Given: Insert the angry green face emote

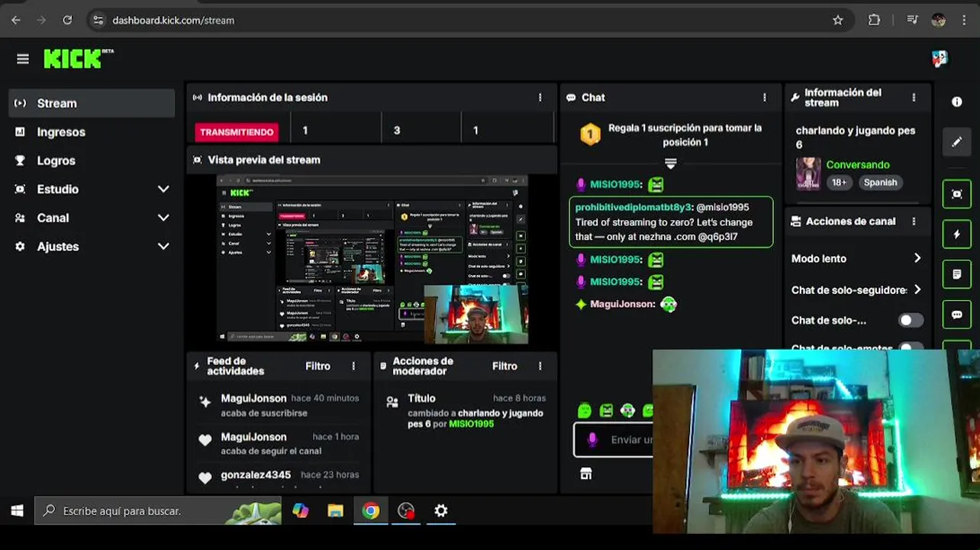Looking at the screenshot, I should point(606,411).
